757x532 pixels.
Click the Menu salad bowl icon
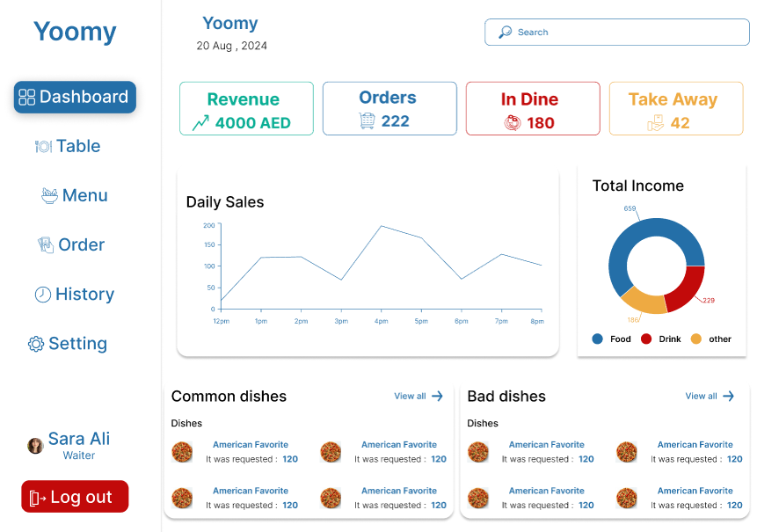click(x=50, y=195)
